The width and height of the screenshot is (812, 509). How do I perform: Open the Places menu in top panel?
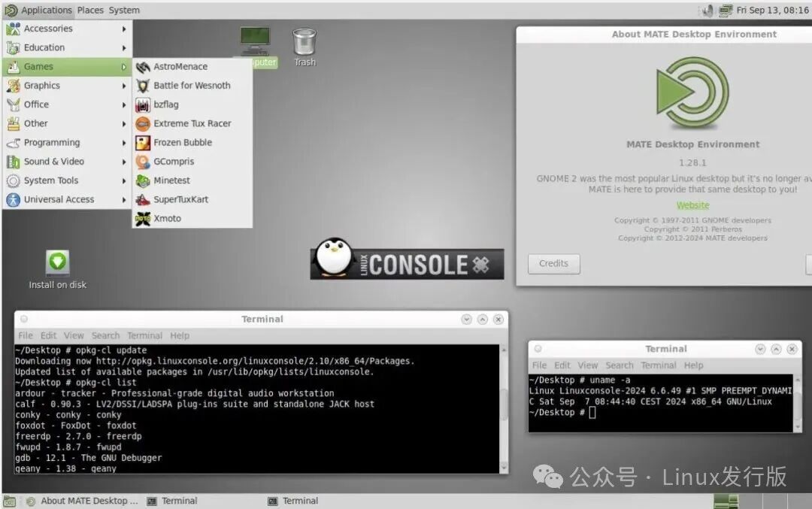click(90, 10)
